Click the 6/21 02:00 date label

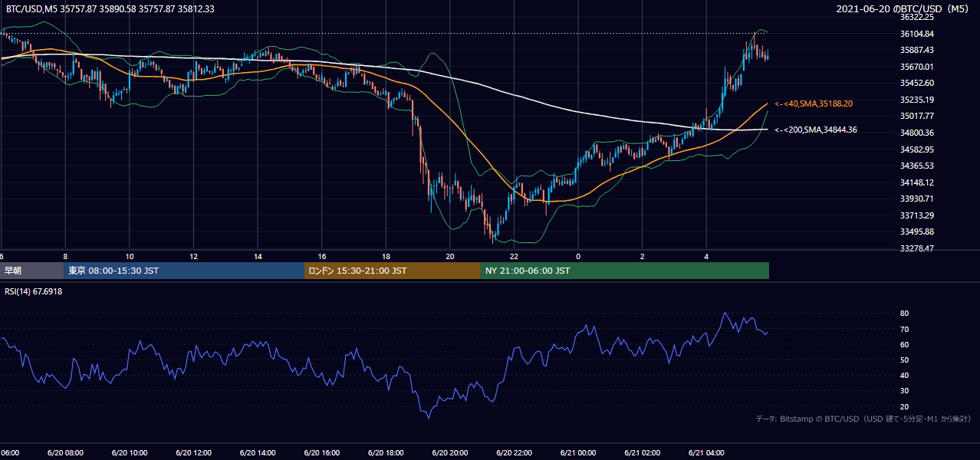[x=642, y=452]
